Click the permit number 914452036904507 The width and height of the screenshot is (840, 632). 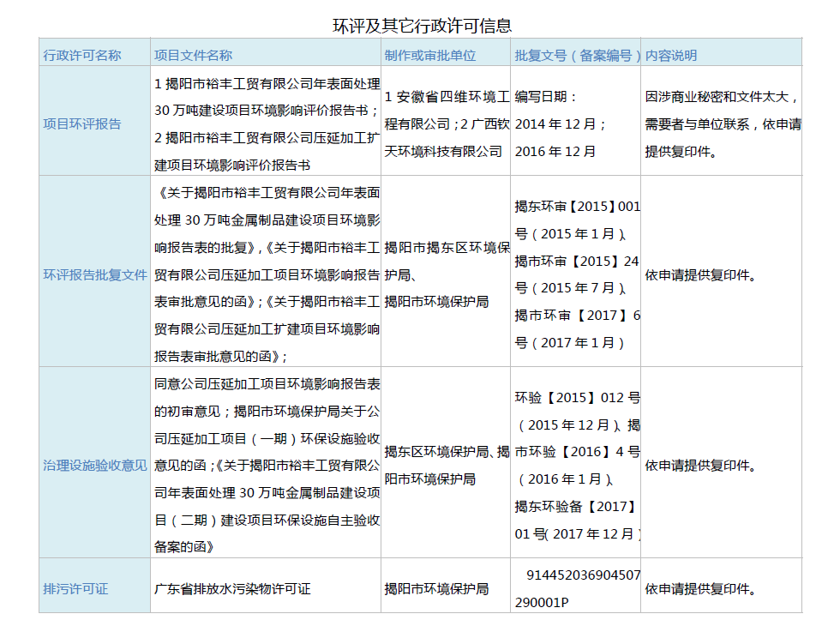click(584, 575)
